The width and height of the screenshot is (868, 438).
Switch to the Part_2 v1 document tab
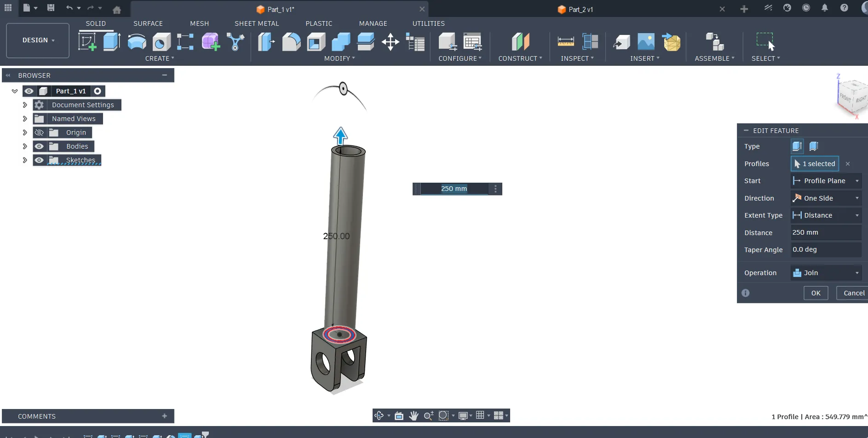581,9
